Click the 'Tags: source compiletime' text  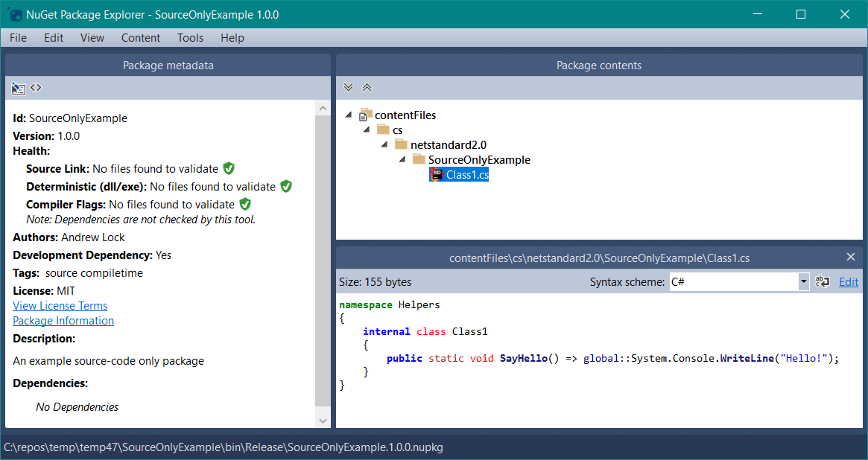77,273
